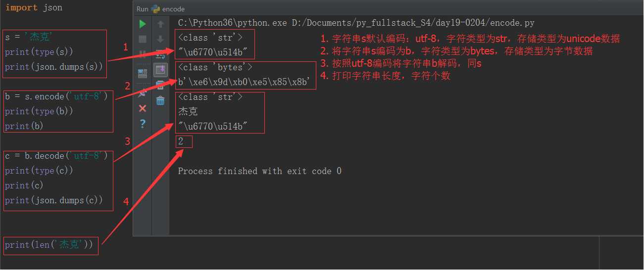Click the print(len('杰克')) code line
The height and width of the screenshot is (270, 644).
pyautogui.click(x=49, y=245)
